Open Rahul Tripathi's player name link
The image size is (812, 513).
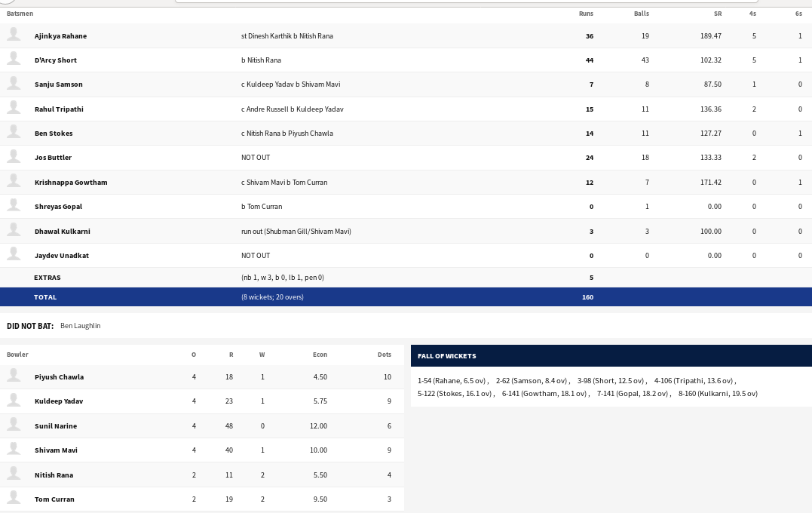[59, 109]
